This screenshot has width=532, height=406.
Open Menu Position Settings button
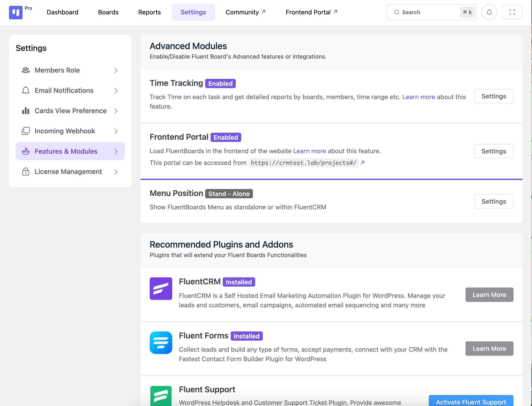(493, 201)
